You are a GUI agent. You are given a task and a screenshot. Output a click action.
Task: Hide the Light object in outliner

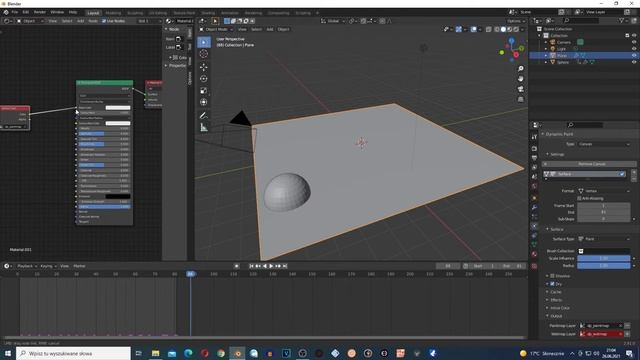pos(634,49)
